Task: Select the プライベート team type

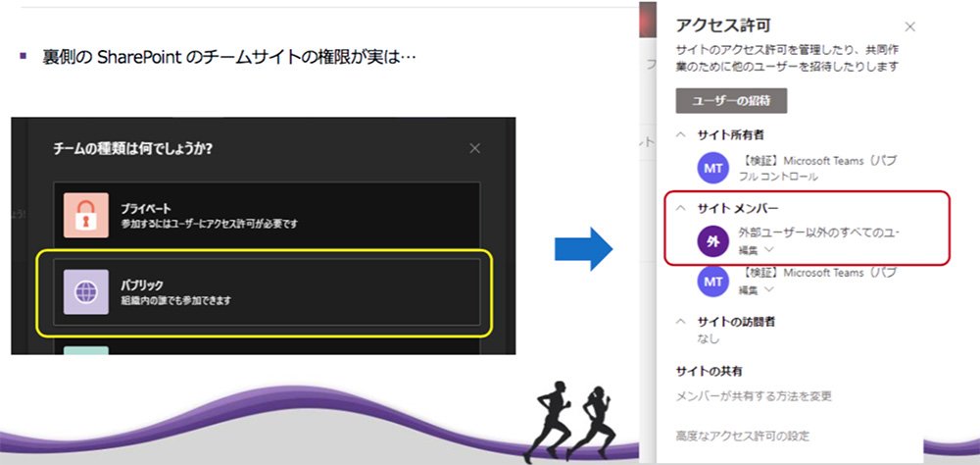Action: (x=267, y=215)
